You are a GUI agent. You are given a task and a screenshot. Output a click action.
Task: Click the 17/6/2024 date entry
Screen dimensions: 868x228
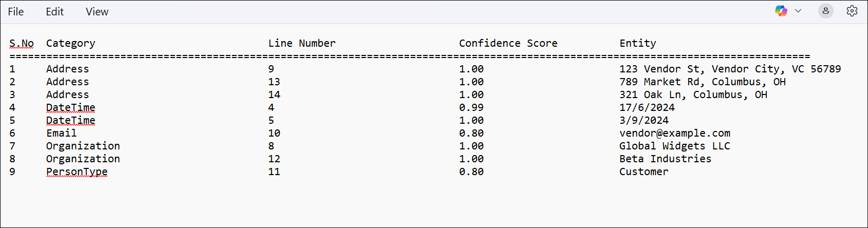pyautogui.click(x=647, y=108)
